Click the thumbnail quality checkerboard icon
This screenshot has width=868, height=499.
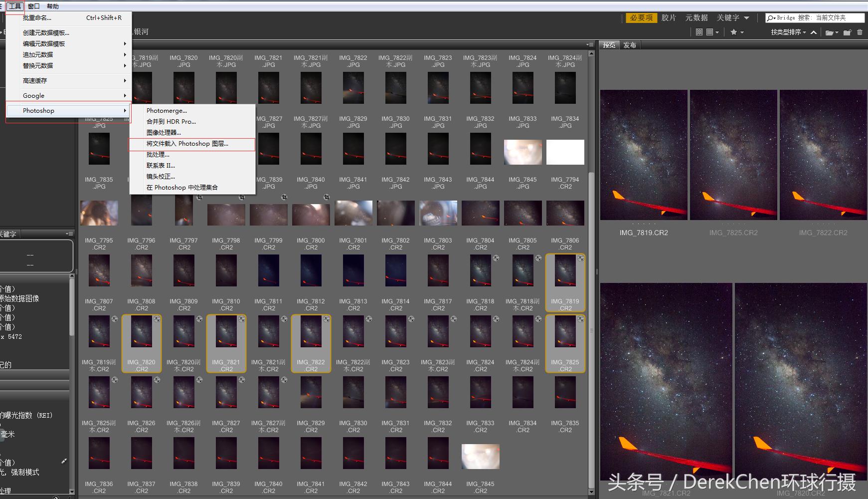pos(699,32)
